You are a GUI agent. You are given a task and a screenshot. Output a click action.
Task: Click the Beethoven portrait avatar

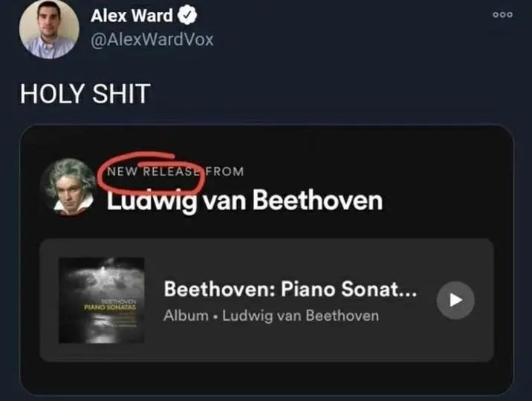tap(69, 187)
